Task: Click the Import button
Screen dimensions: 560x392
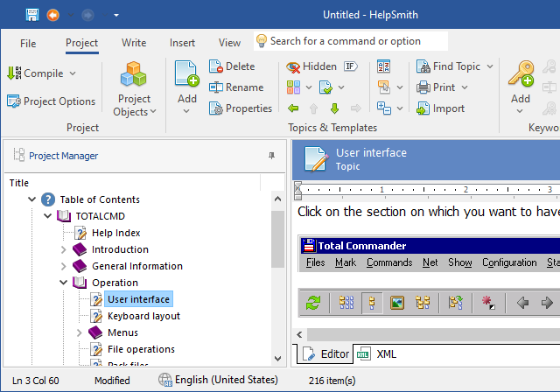Action: (441, 108)
